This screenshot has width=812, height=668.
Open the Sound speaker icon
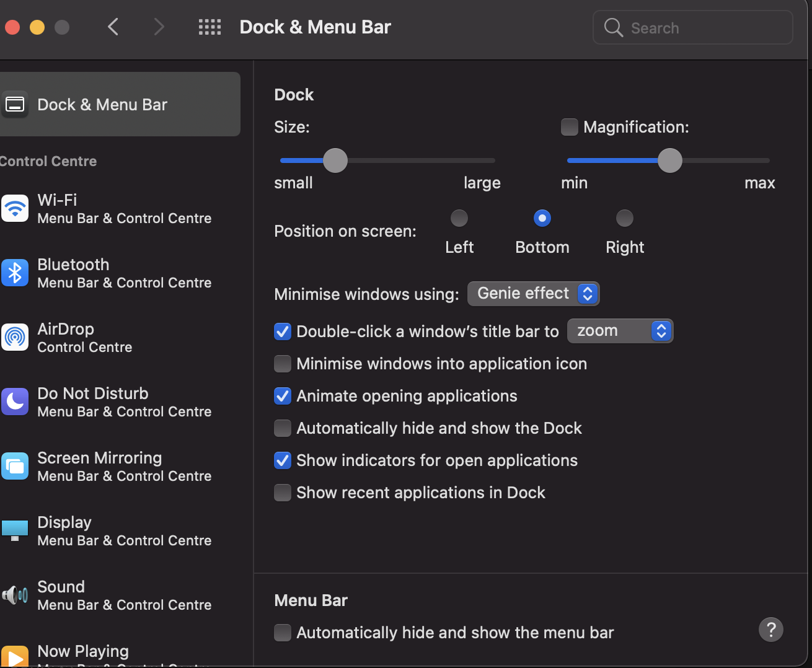[15, 595]
